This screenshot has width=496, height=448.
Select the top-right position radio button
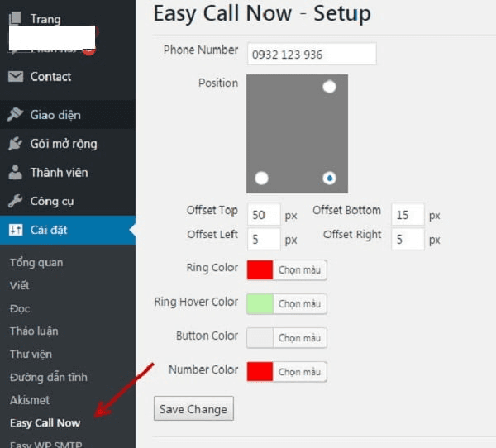pos(329,87)
